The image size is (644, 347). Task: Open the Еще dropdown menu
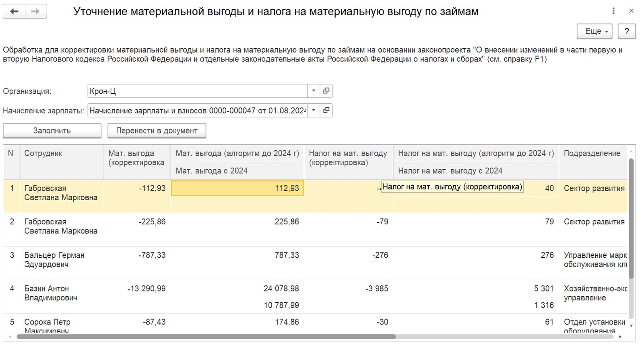coord(594,31)
